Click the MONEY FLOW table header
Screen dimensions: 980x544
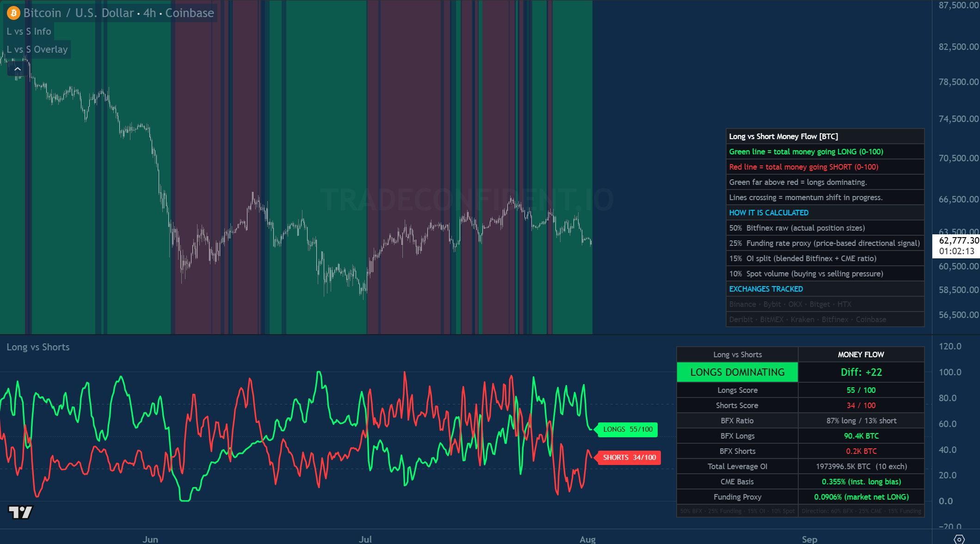coord(861,355)
